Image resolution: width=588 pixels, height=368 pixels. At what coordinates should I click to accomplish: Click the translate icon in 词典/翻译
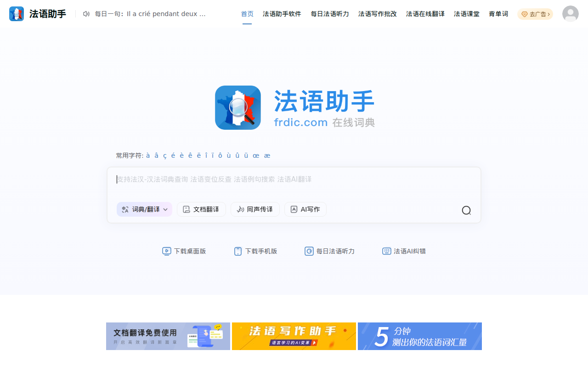[125, 209]
